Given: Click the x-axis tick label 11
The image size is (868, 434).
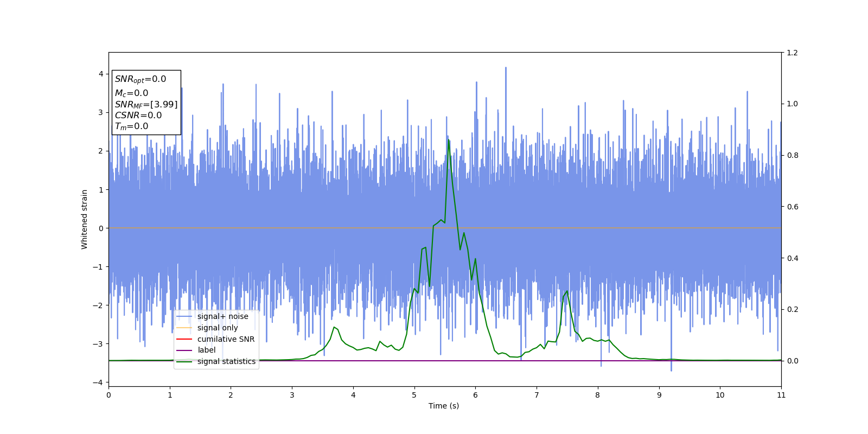Looking at the screenshot, I should (x=781, y=395).
